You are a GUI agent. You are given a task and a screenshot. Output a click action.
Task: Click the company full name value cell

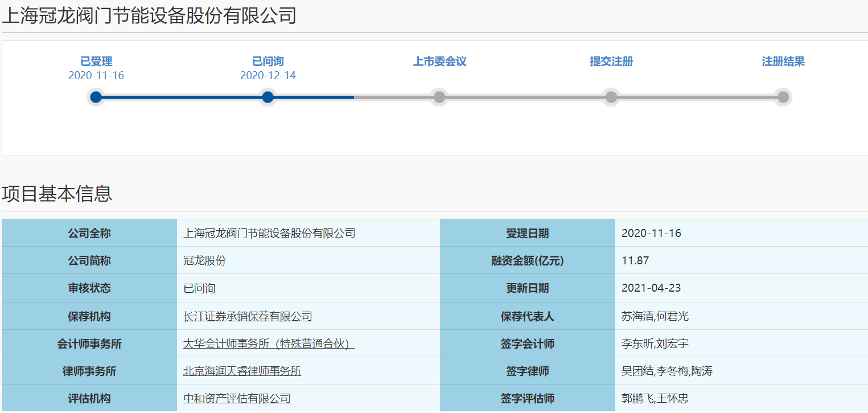308,233
